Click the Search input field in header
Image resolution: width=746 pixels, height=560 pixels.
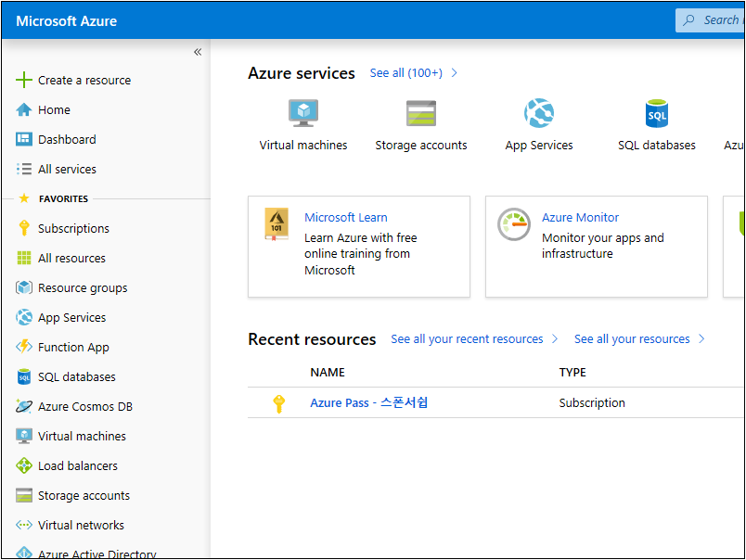coord(711,20)
